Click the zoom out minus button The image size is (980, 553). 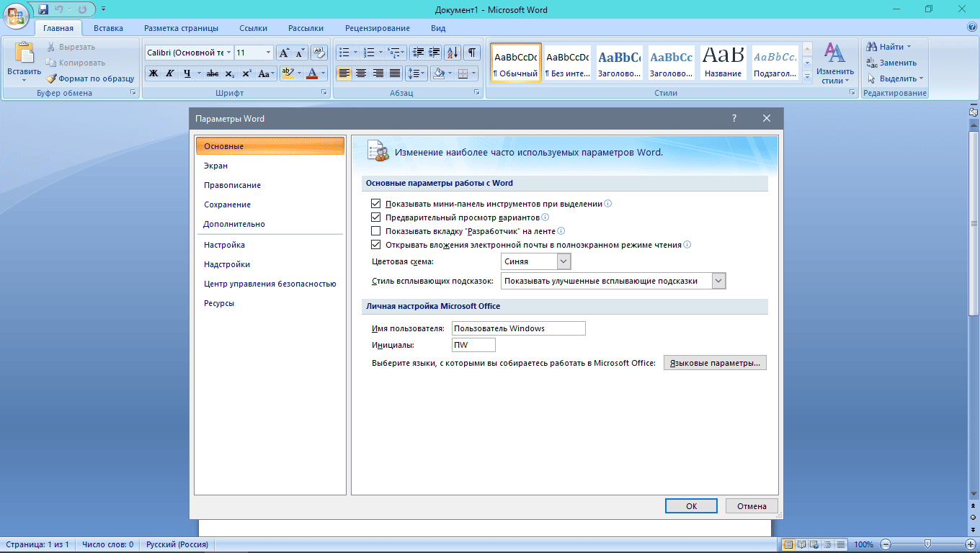click(x=886, y=545)
